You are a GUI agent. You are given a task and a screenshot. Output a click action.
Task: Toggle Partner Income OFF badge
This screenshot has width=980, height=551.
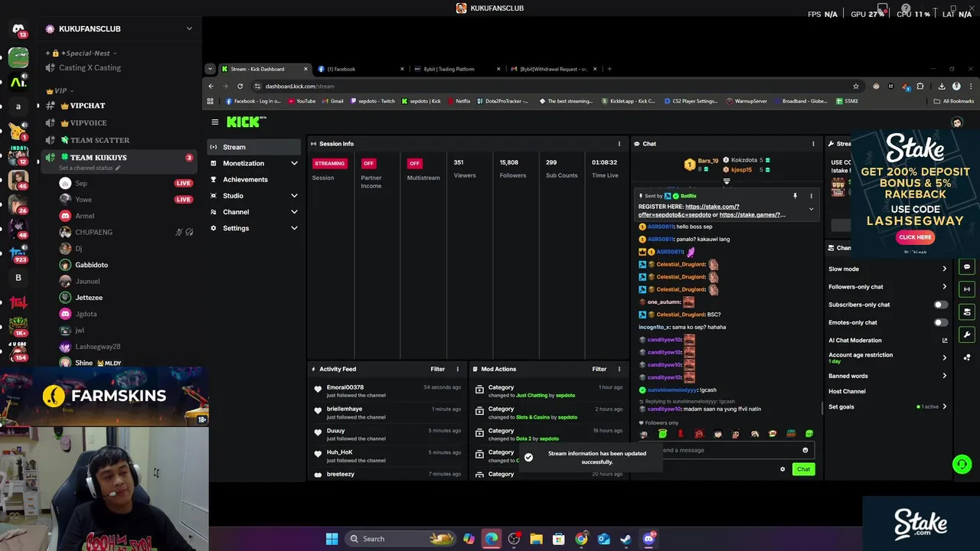pos(368,163)
